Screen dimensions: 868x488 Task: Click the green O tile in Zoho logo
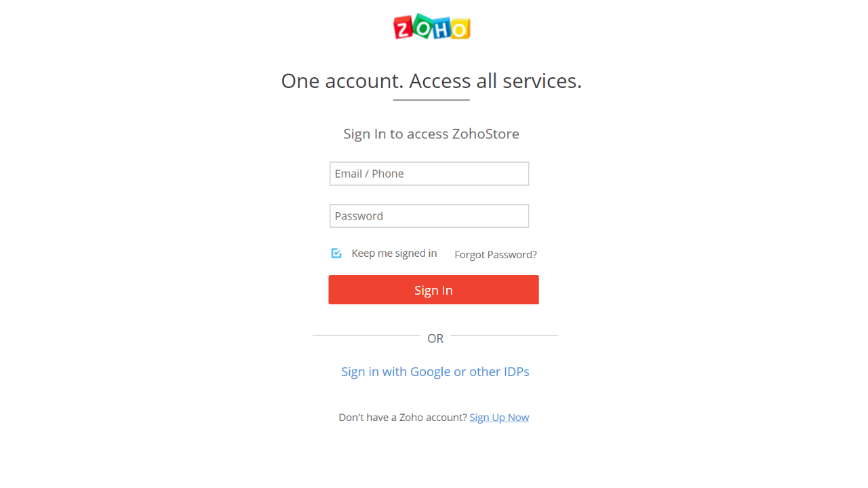[422, 26]
